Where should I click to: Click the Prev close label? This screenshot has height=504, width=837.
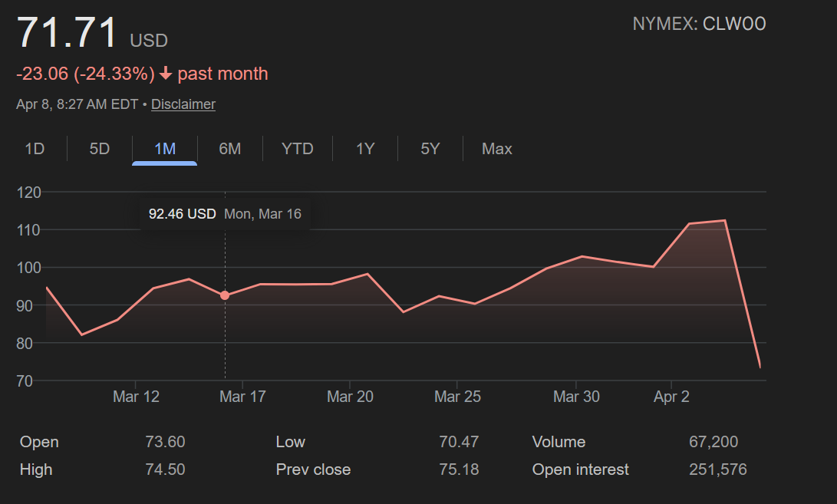pos(313,469)
